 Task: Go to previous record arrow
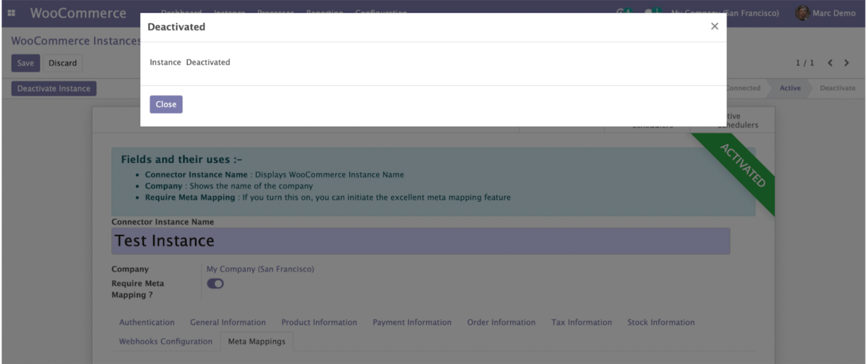pos(830,63)
